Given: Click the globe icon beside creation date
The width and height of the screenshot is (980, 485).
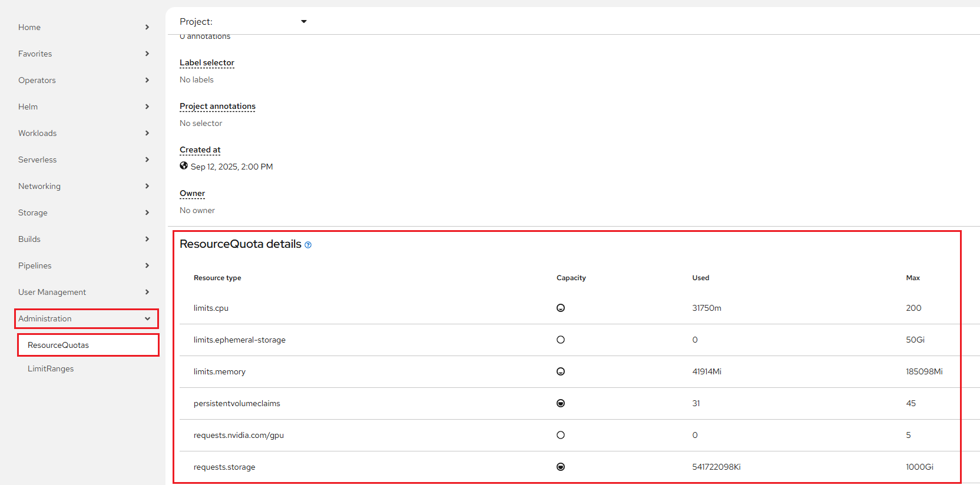Looking at the screenshot, I should [x=184, y=166].
